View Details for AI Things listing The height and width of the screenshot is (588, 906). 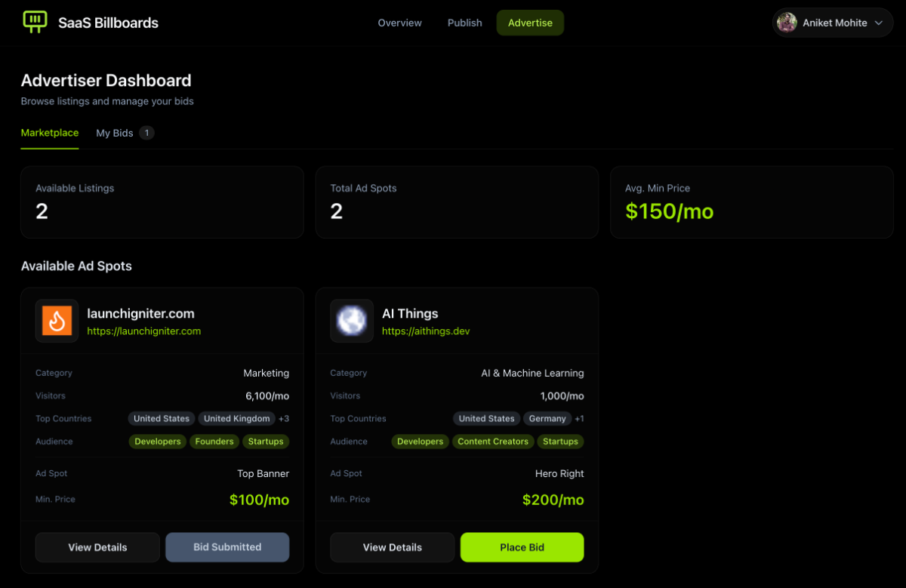coord(392,547)
